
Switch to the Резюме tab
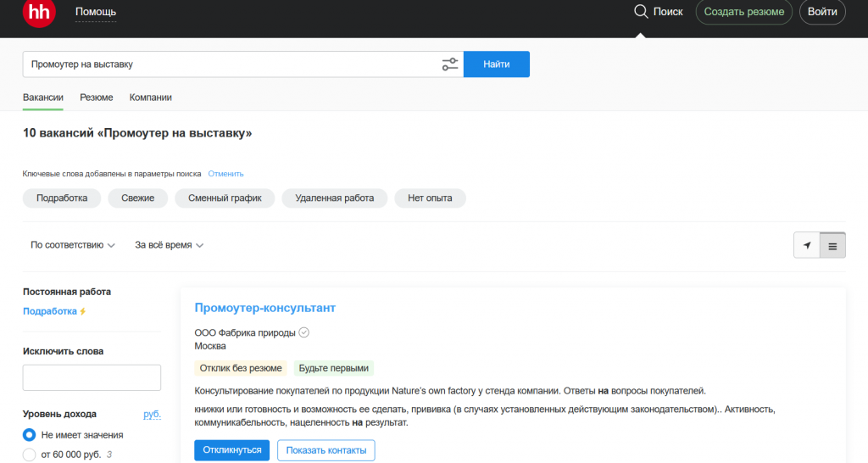coord(97,98)
